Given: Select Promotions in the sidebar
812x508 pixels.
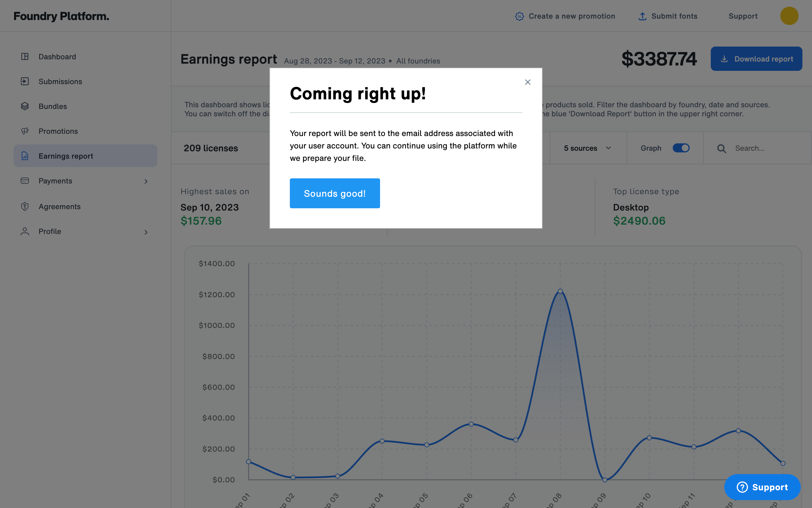Looking at the screenshot, I should coord(85,131).
